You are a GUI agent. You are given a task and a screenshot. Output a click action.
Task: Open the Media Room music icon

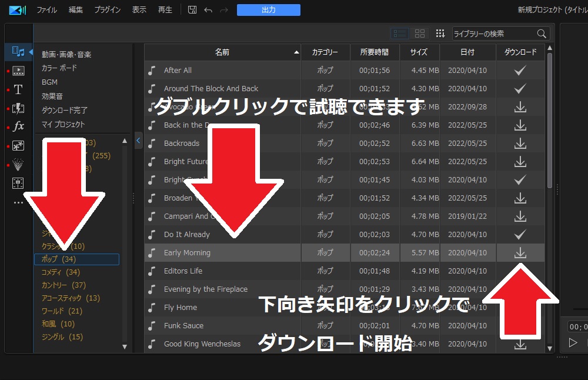pyautogui.click(x=18, y=52)
